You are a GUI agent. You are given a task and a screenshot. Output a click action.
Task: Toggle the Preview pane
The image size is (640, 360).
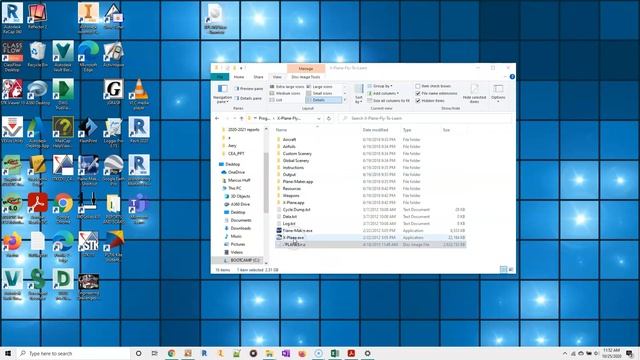pyautogui.click(x=249, y=88)
